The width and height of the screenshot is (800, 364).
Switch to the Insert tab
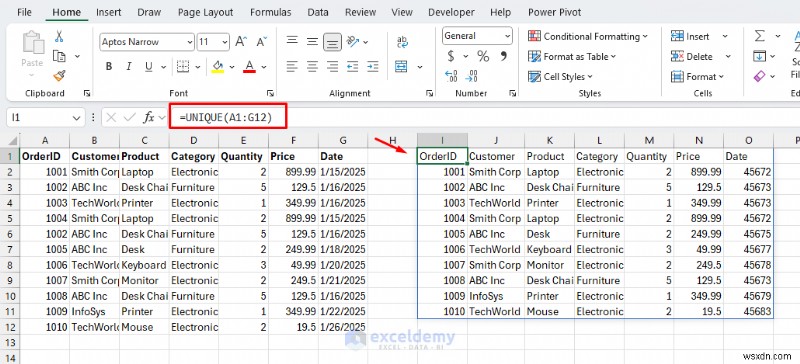coord(109,12)
